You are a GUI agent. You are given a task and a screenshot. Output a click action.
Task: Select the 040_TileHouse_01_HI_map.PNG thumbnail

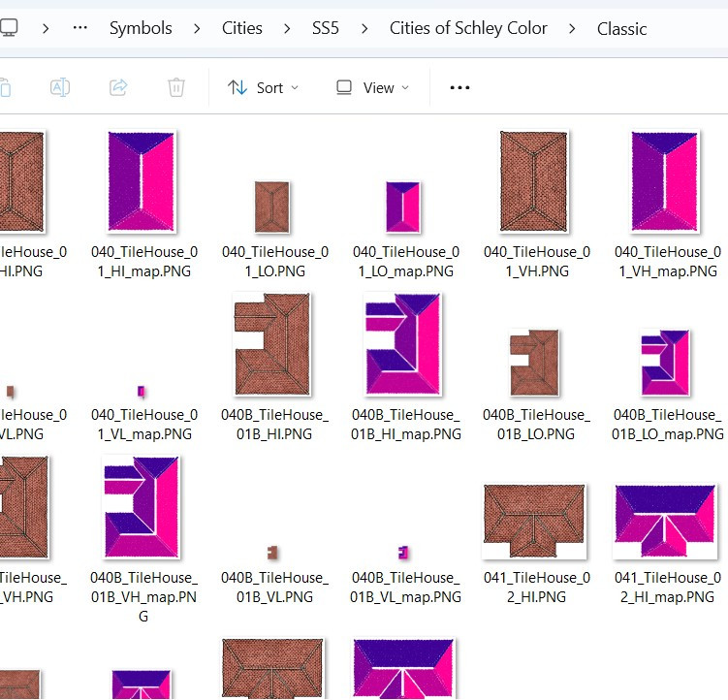click(x=142, y=181)
